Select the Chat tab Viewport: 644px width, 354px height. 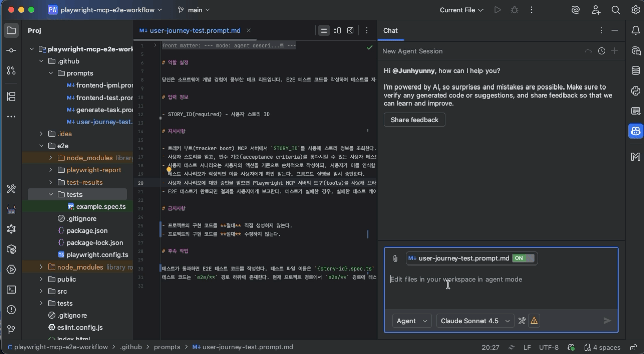coord(390,31)
